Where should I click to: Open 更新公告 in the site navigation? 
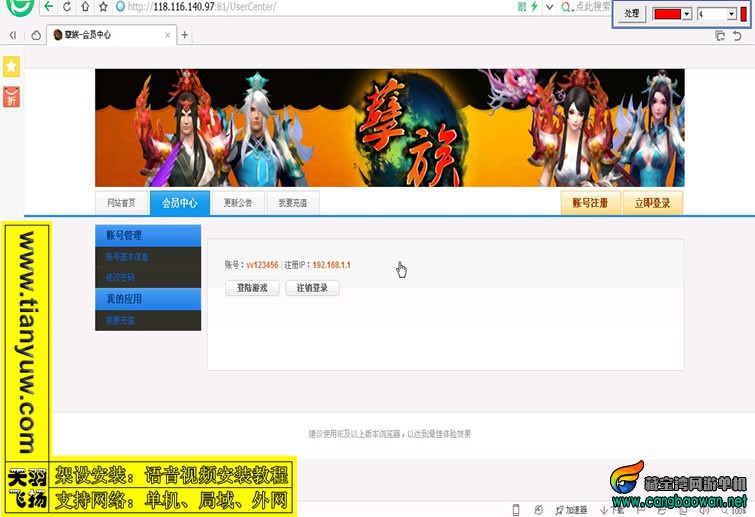pyautogui.click(x=238, y=203)
